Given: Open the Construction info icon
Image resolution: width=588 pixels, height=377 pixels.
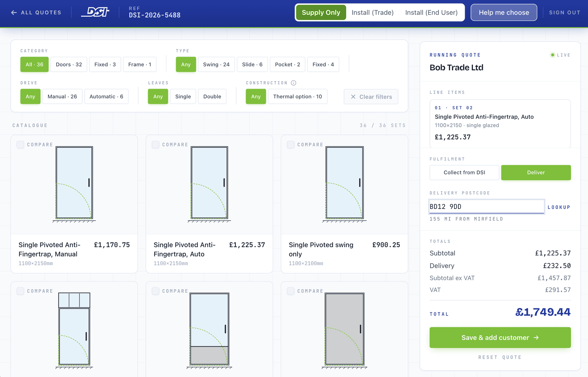Looking at the screenshot, I should (x=293, y=83).
